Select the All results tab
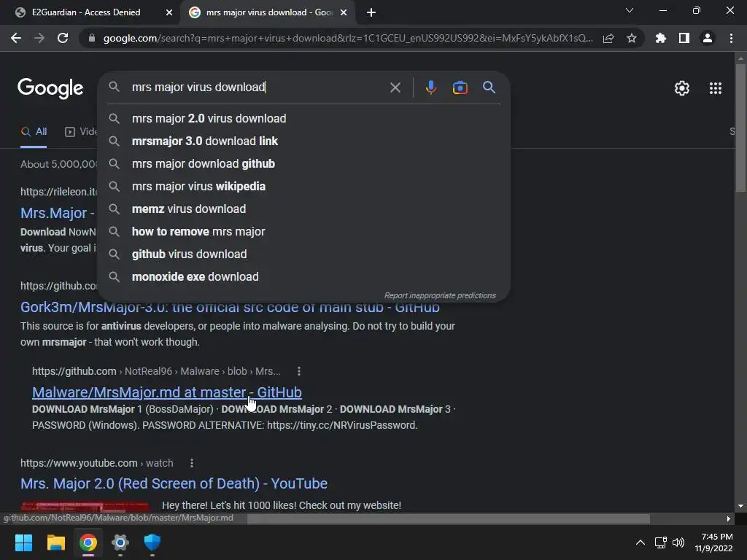This screenshot has width=747, height=560. click(x=34, y=131)
